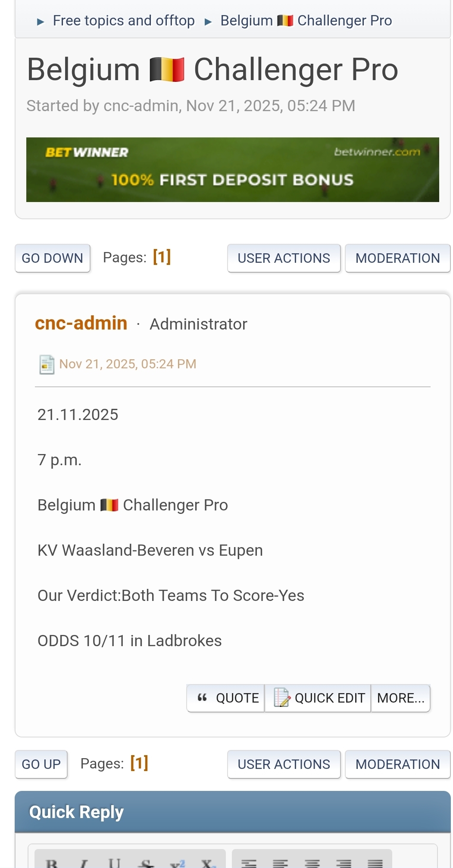This screenshot has width=453, height=868.
Task: Apply superscript formatting in the editor
Action: [x=177, y=863]
